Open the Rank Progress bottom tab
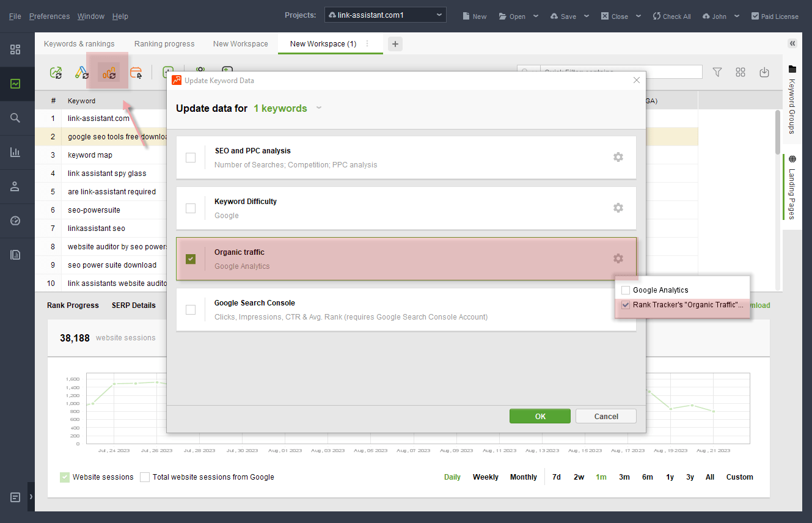Screen dimensions: 812x523 coord(73,305)
